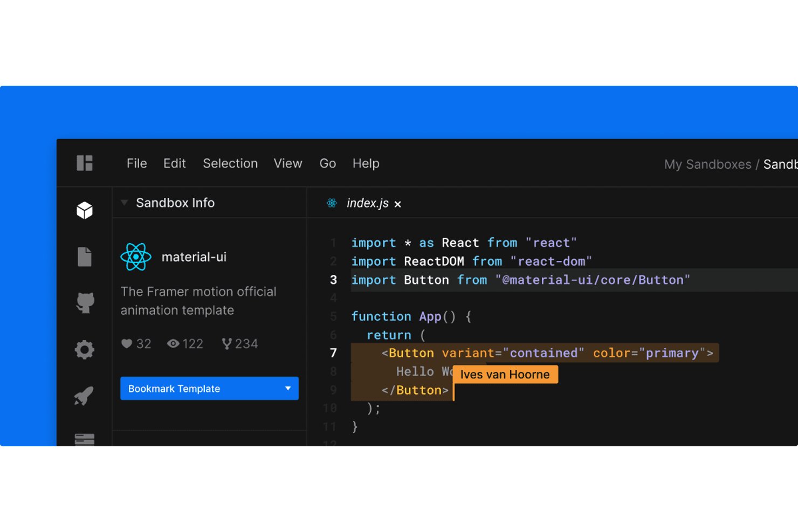798x532 pixels.
Task: Switch to the index.js tab
Action: tap(367, 203)
